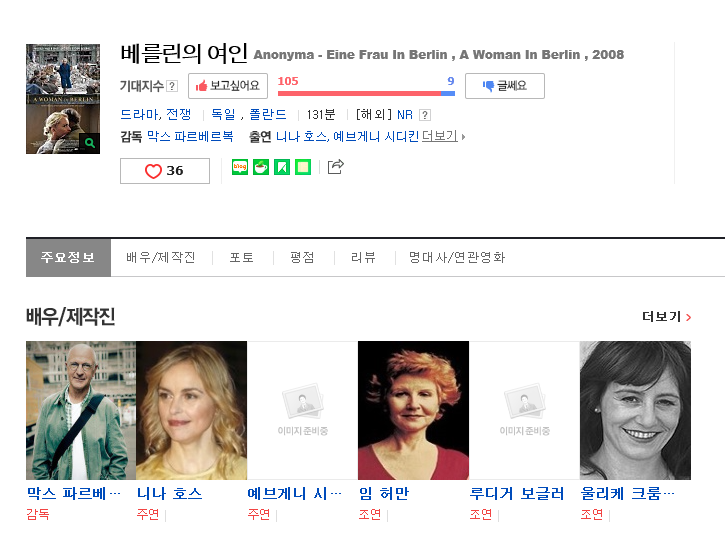Open 니나 호스 actor photo thumbnail

click(192, 410)
